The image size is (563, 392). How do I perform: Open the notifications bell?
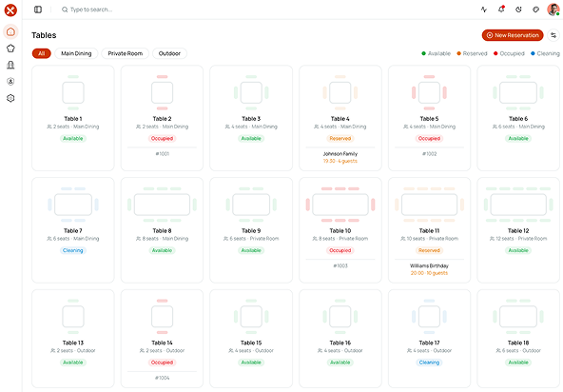coord(501,10)
